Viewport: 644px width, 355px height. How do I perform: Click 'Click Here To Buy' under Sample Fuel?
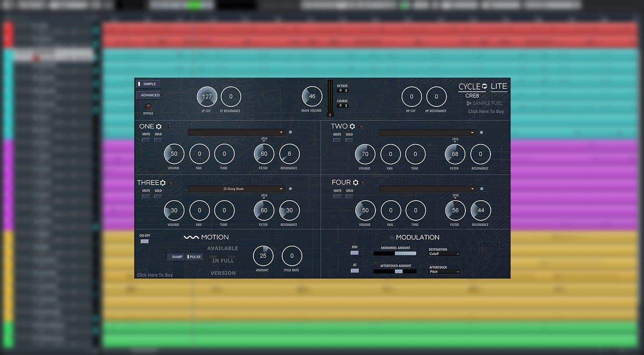tap(486, 112)
